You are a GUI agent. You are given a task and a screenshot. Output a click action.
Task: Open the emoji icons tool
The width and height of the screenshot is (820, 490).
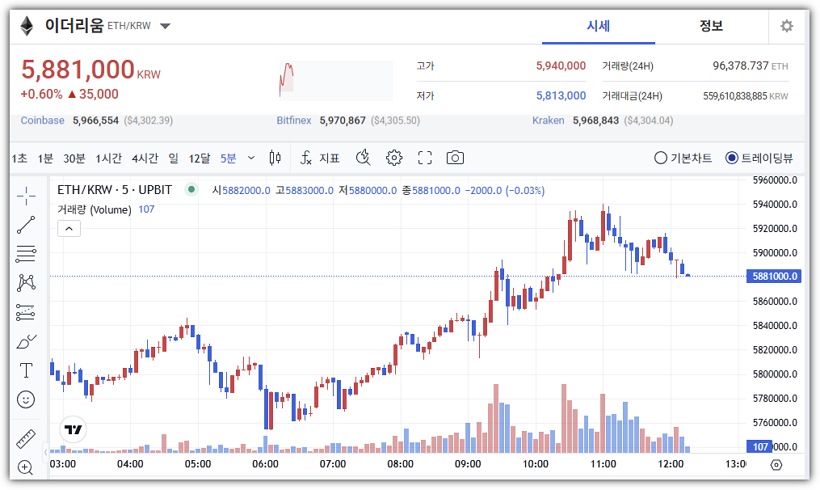point(26,400)
